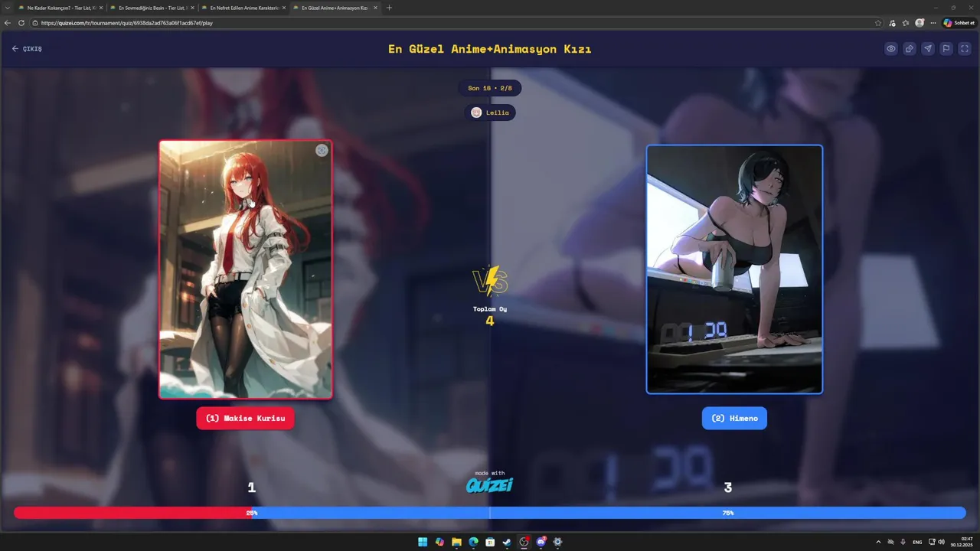Open Discord from the taskbar

541,542
